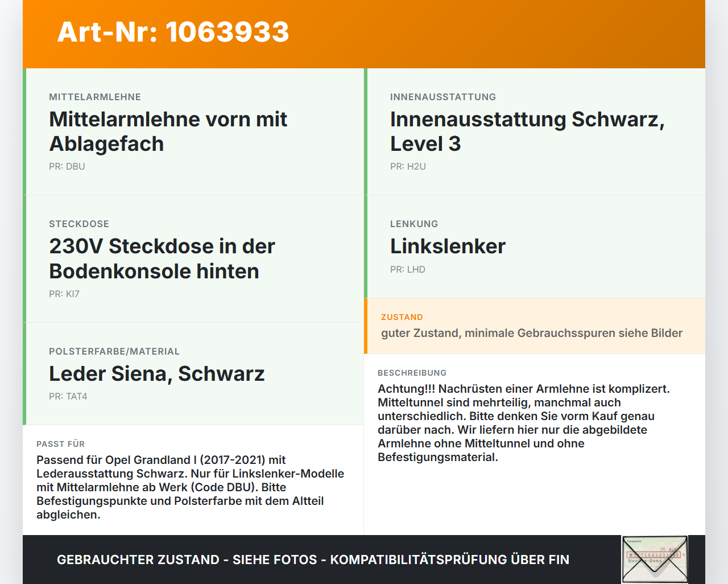Click the BESCHREIBUNG section label

pyautogui.click(x=412, y=373)
